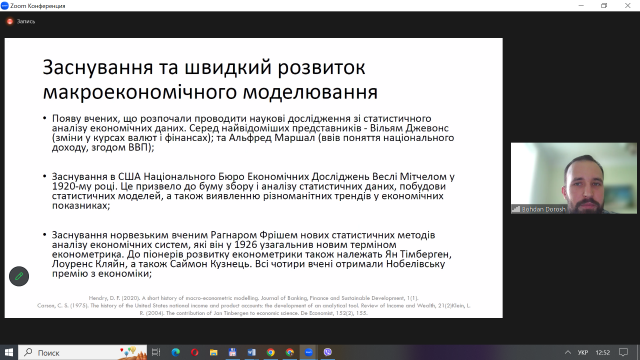Click the active Zoom taskbar icon

pos(309,352)
